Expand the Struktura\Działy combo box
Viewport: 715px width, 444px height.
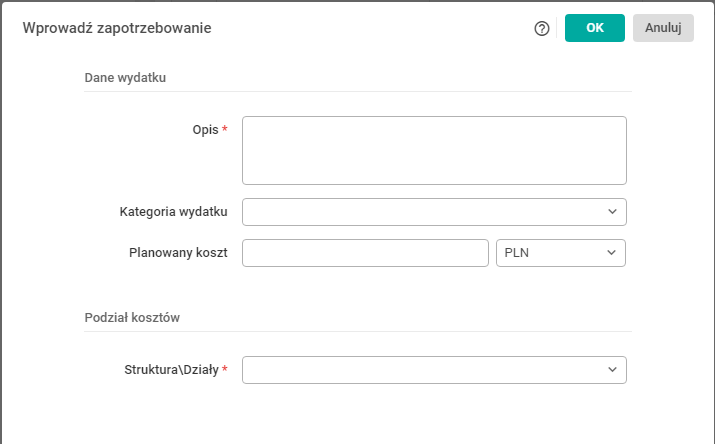click(x=424, y=370)
